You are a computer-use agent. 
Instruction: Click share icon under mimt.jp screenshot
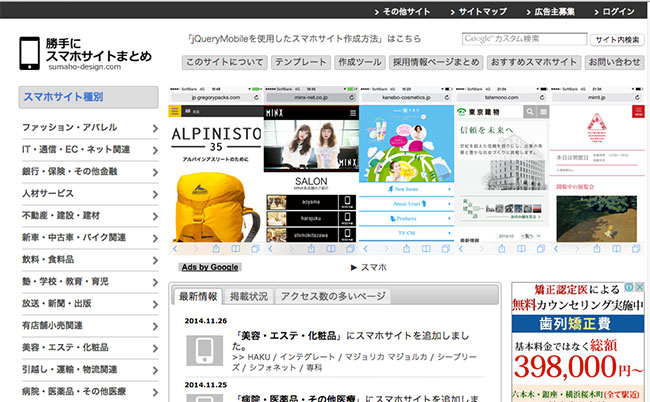(x=597, y=249)
